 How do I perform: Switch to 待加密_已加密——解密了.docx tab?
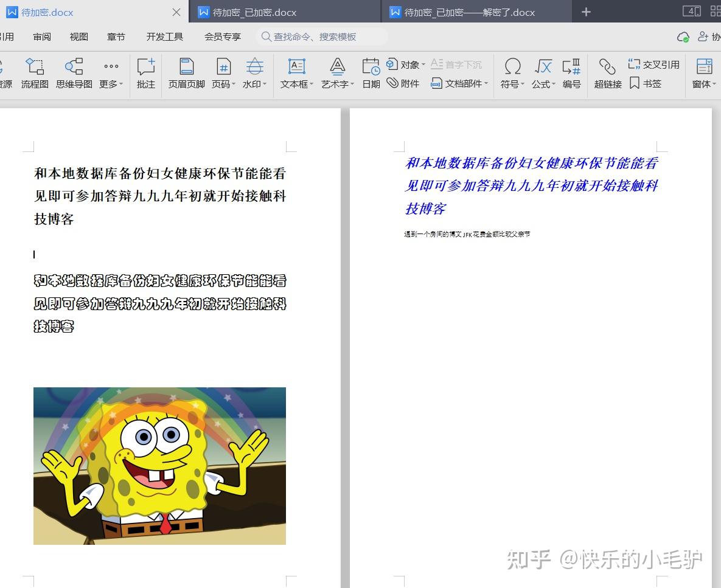tap(476, 12)
